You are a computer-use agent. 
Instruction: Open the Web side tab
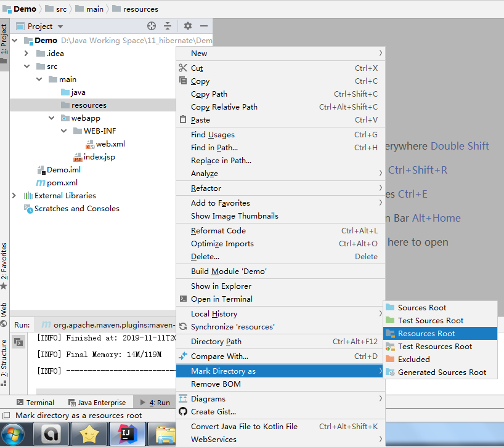tap(4, 315)
